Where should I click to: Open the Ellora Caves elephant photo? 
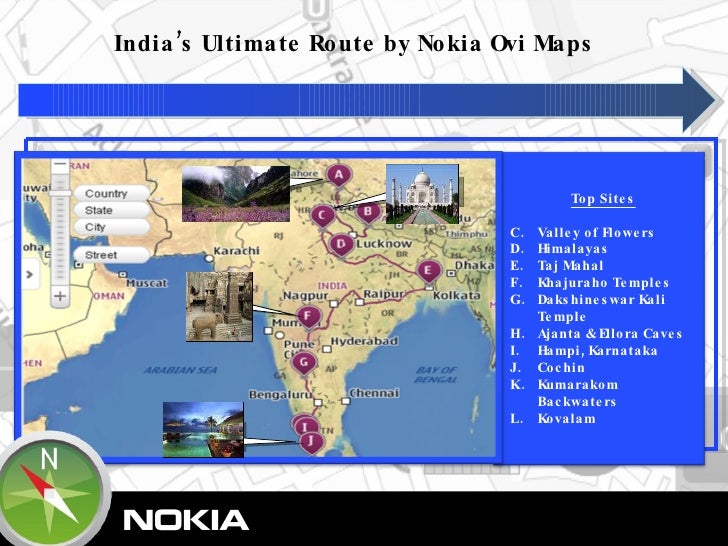219,306
